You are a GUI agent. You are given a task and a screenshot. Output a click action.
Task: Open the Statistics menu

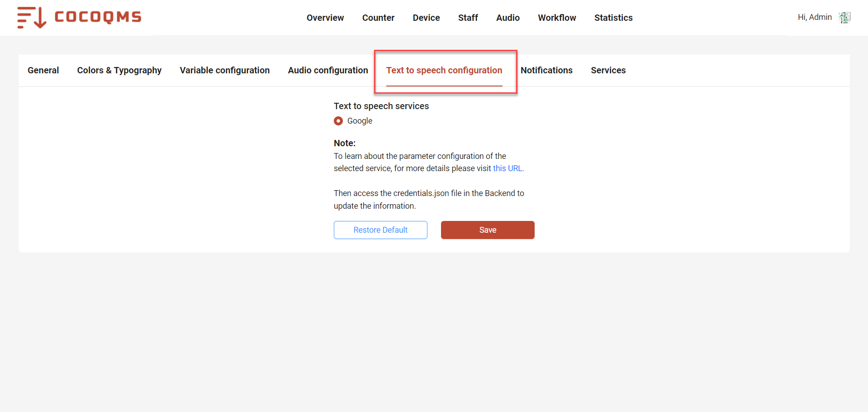[613, 18]
